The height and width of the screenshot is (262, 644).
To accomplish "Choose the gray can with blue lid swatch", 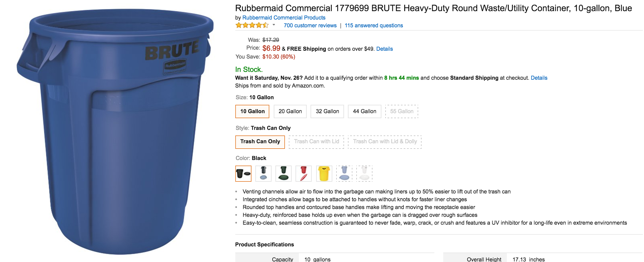I will pos(263,174).
